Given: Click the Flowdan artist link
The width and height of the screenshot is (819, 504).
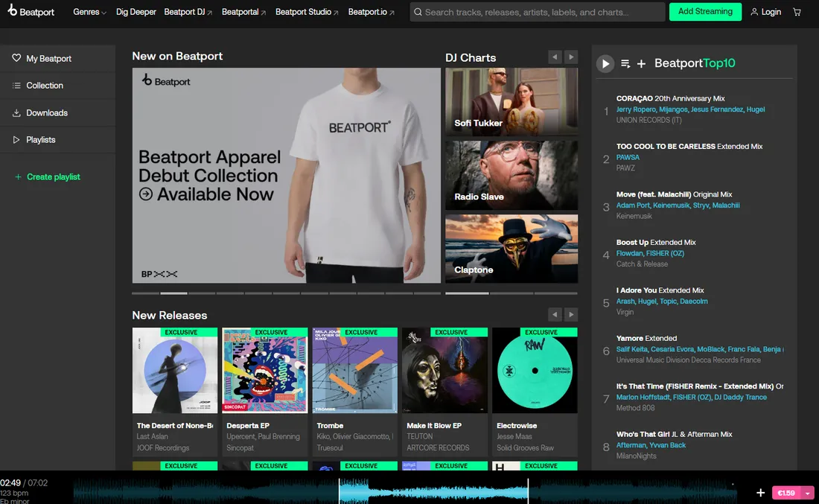Looking at the screenshot, I should coord(629,253).
